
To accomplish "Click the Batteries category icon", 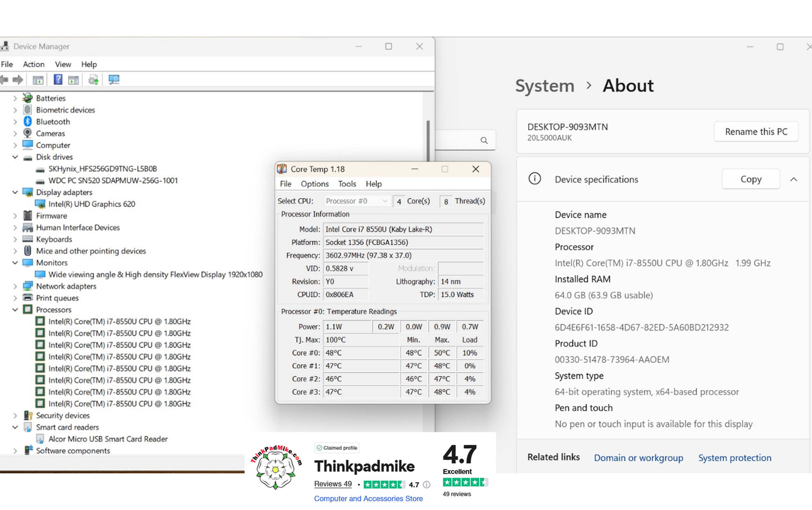I will point(28,98).
